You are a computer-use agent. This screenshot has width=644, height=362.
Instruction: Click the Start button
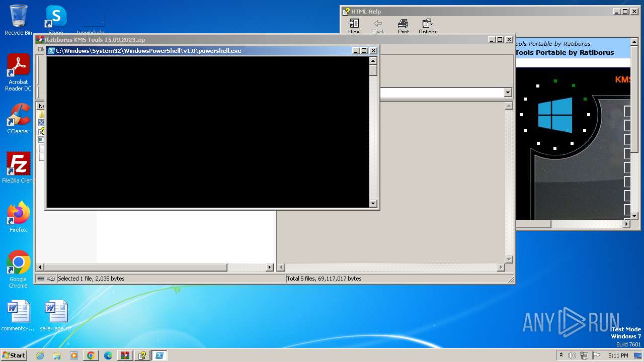14,355
